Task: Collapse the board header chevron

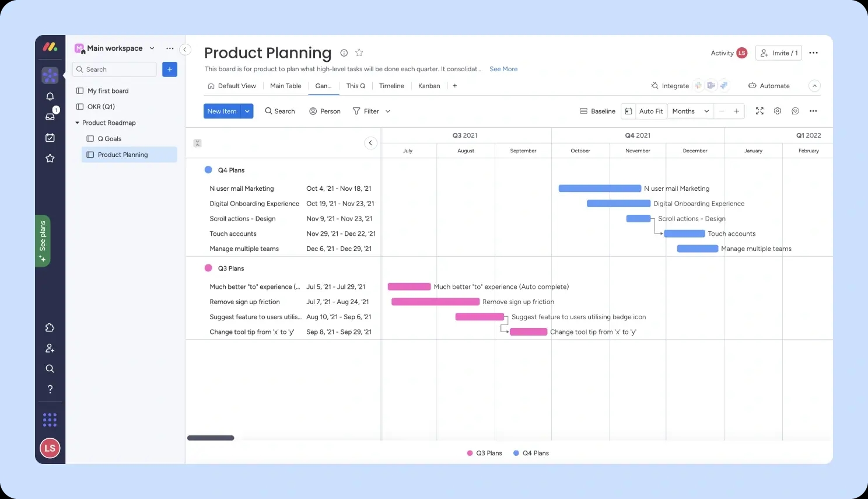Action: [815, 86]
